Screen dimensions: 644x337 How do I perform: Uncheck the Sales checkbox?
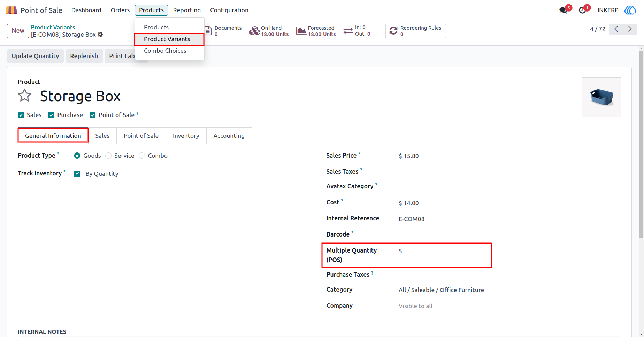tap(21, 115)
